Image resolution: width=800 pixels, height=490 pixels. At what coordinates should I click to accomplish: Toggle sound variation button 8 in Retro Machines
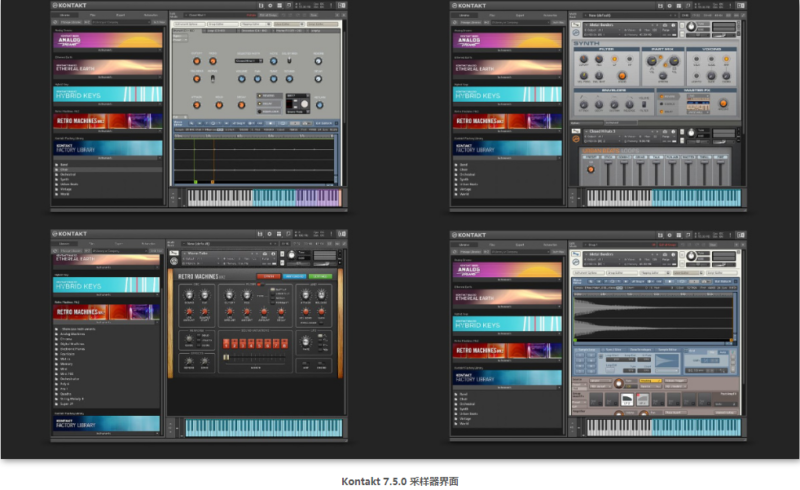(x=285, y=344)
